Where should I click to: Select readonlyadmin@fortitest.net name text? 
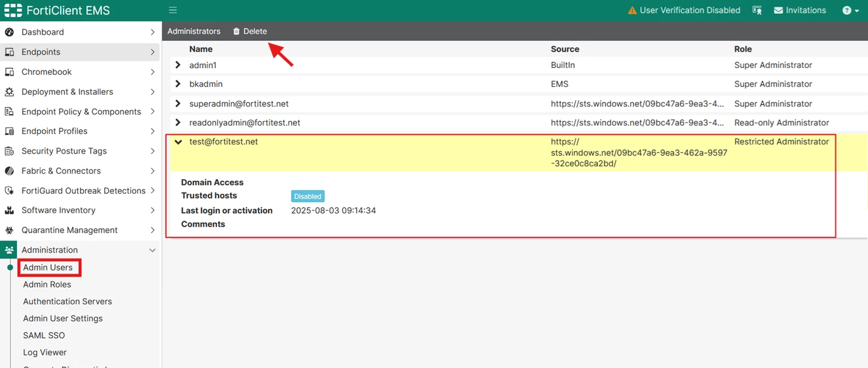[x=245, y=123]
